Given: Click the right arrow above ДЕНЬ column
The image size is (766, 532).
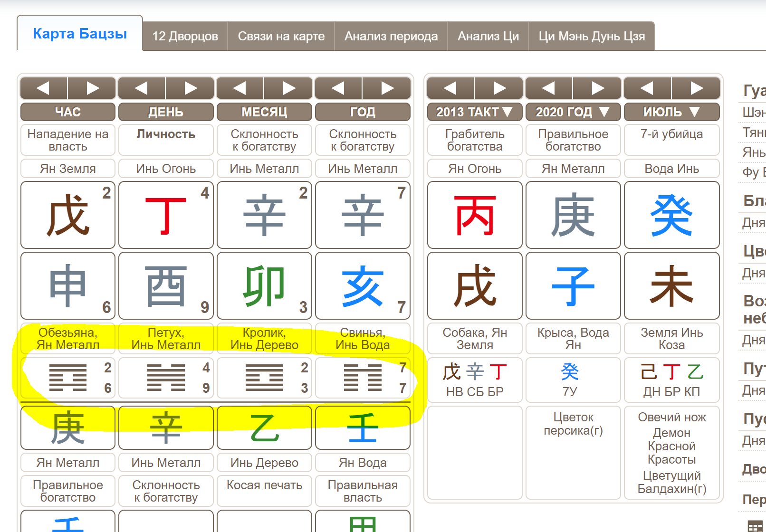Looking at the screenshot, I should pyautogui.click(x=190, y=88).
